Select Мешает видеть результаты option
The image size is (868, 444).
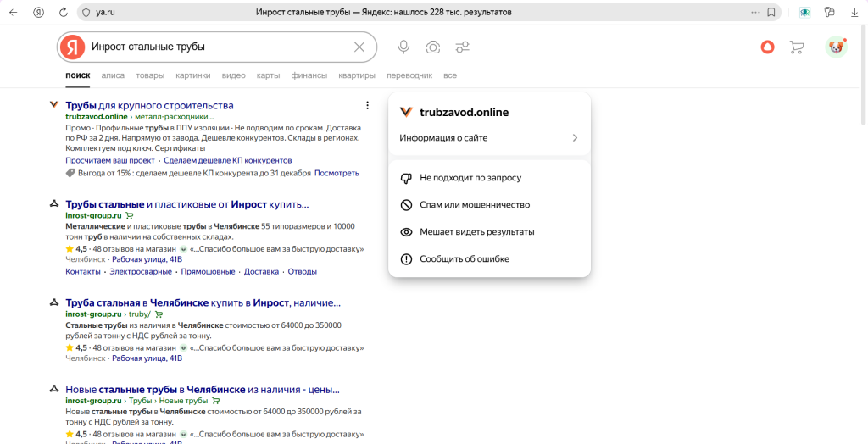476,231
